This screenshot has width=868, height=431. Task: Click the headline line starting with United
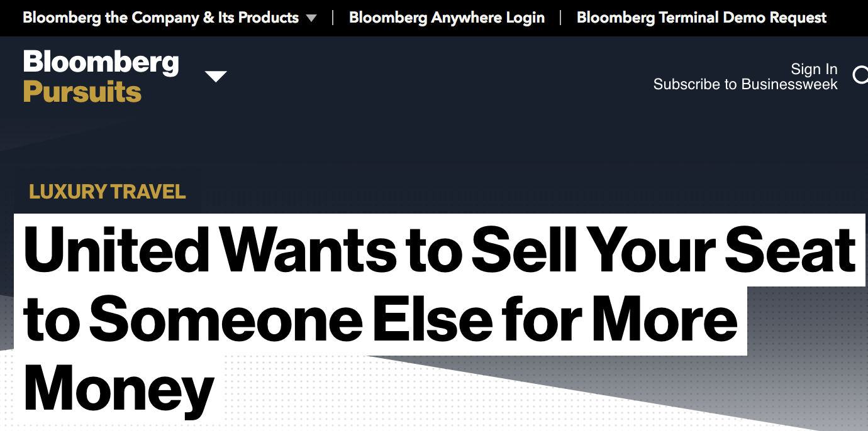coord(439,251)
